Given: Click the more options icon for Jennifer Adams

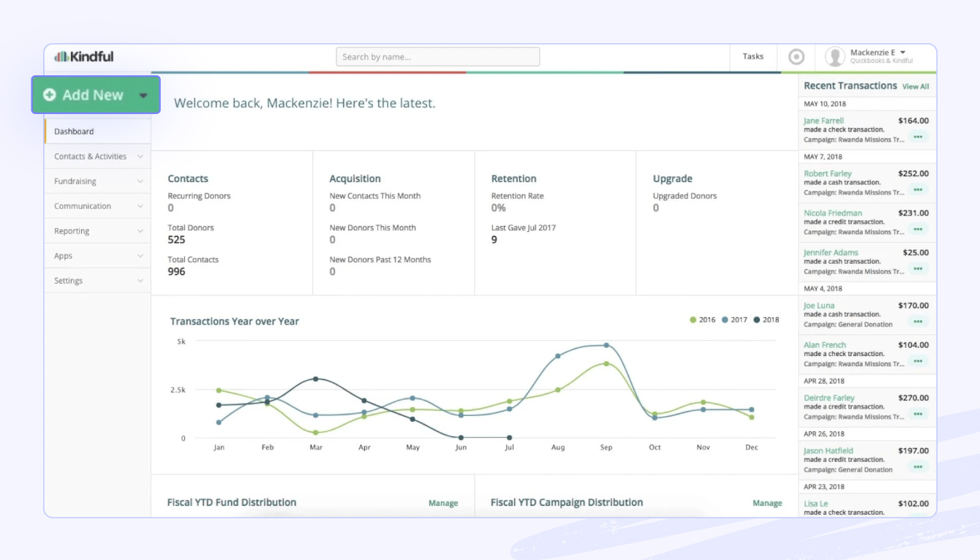Looking at the screenshot, I should [918, 269].
